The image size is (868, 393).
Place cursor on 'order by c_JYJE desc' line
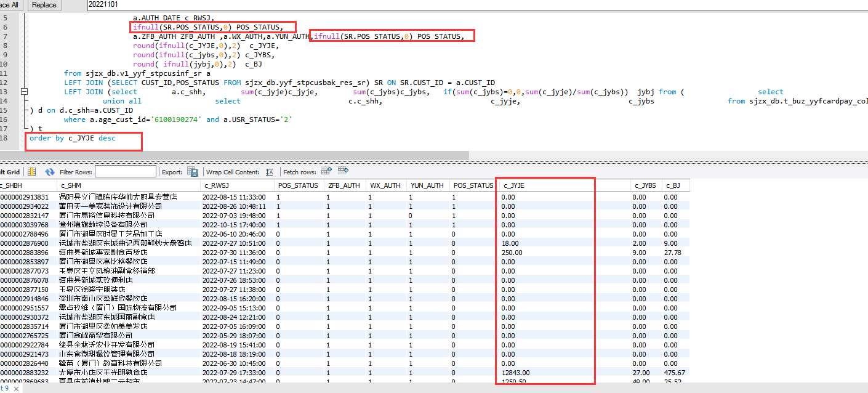coord(73,139)
